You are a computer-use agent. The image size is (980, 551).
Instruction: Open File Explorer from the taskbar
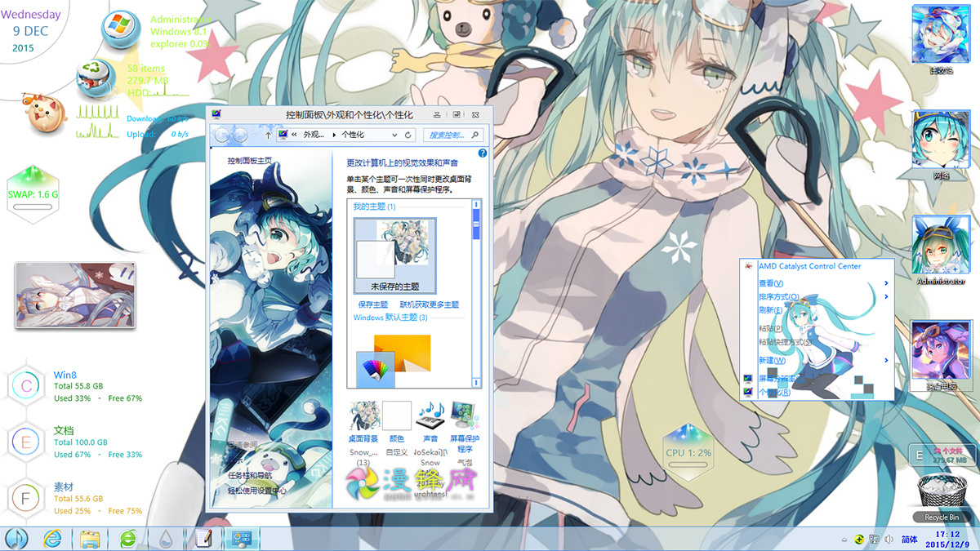pyautogui.click(x=90, y=538)
